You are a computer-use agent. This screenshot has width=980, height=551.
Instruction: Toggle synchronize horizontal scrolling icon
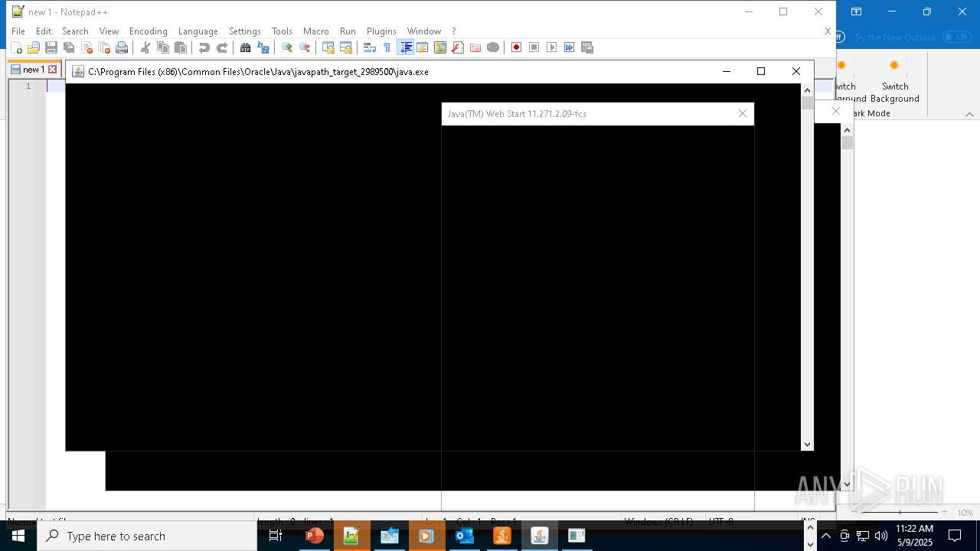point(346,47)
